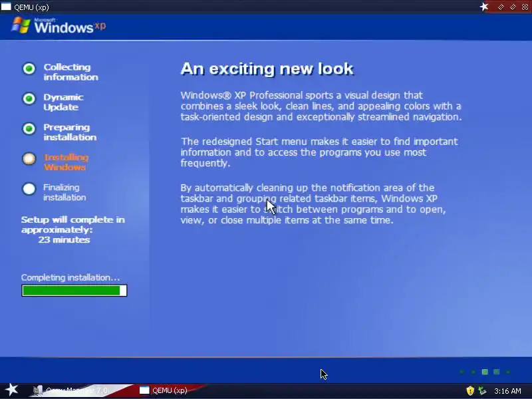The height and width of the screenshot is (399, 532).
Task: Click the QEMU window icon in title bar
Action: (x=6, y=7)
